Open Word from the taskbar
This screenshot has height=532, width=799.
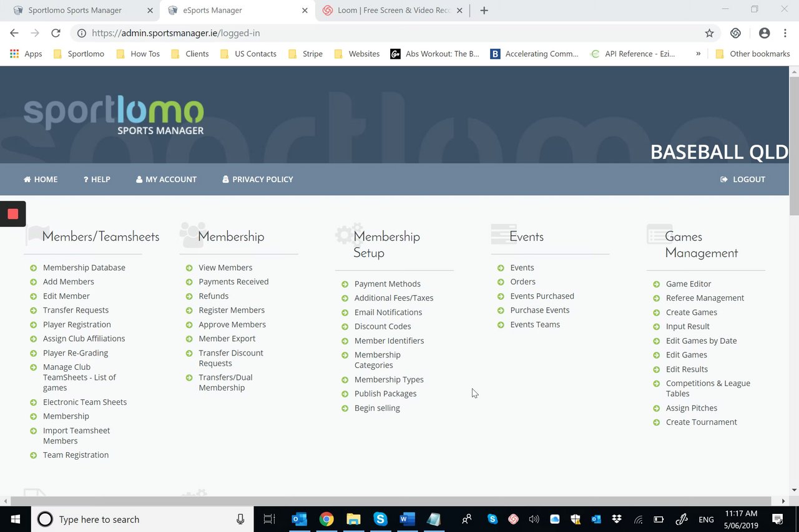pyautogui.click(x=407, y=519)
